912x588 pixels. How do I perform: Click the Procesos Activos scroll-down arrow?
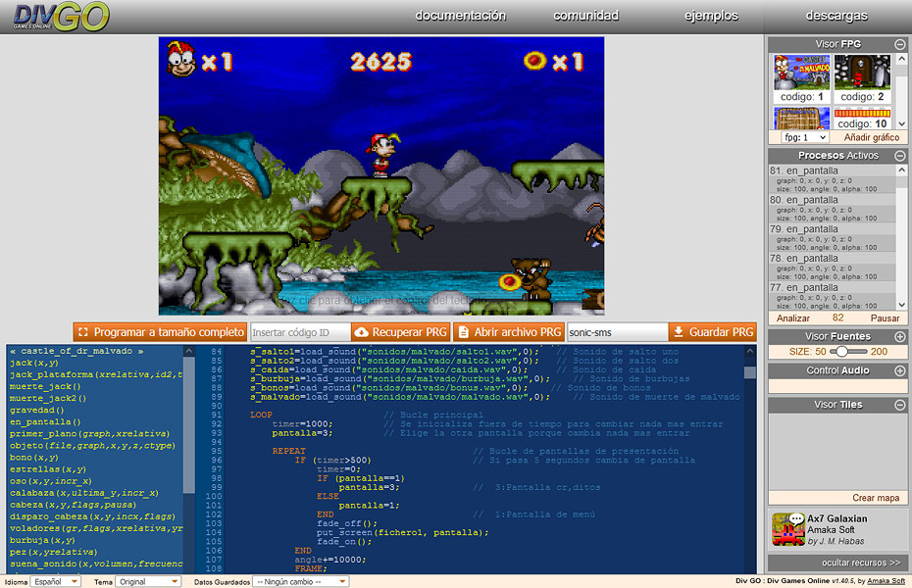pos(901,305)
